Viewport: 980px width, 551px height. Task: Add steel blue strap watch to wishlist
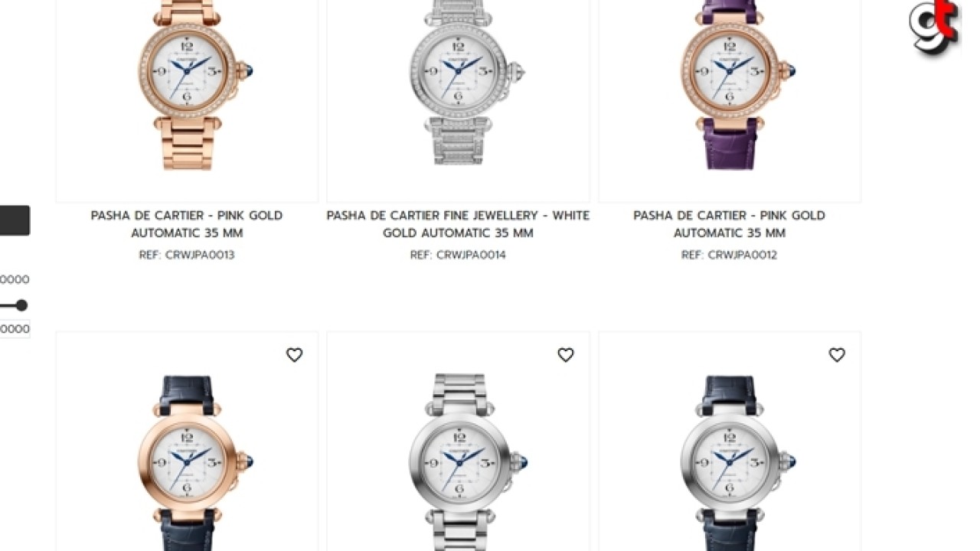837,355
